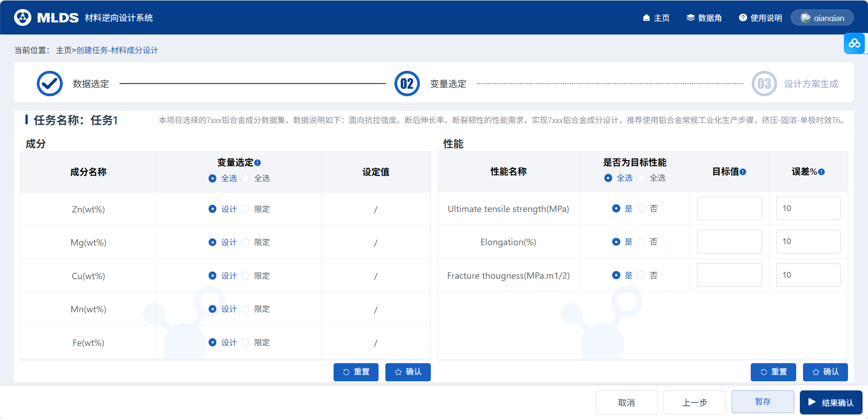Click the 02 变量选定 step circle
This screenshot has width=868, height=419.
[407, 84]
